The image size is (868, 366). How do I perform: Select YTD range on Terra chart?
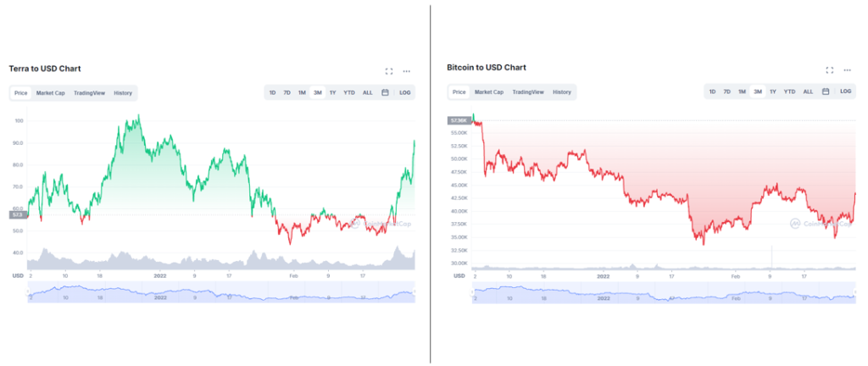[x=349, y=93]
